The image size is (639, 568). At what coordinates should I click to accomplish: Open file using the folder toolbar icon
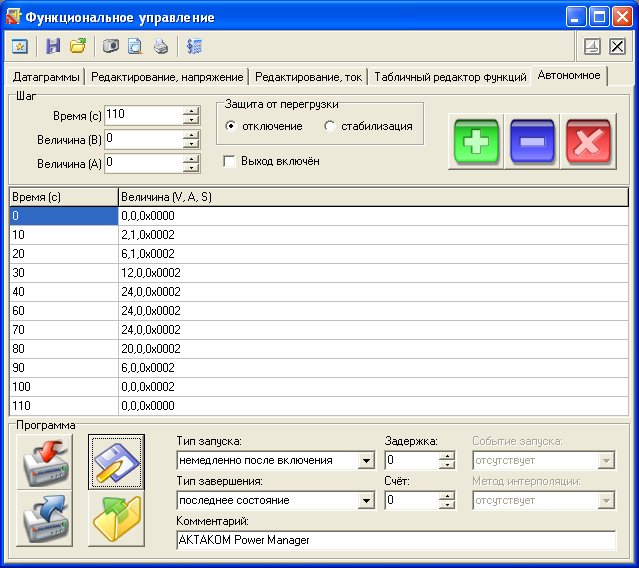78,46
